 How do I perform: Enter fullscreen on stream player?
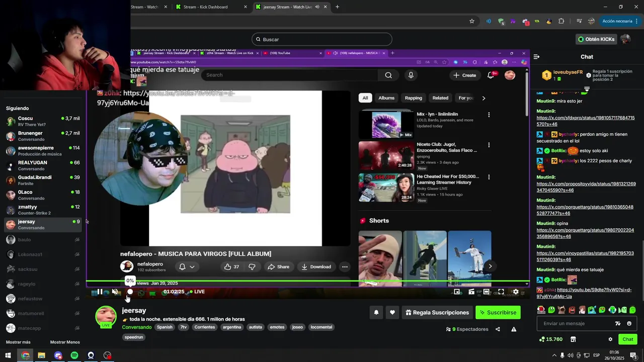pyautogui.click(x=501, y=292)
